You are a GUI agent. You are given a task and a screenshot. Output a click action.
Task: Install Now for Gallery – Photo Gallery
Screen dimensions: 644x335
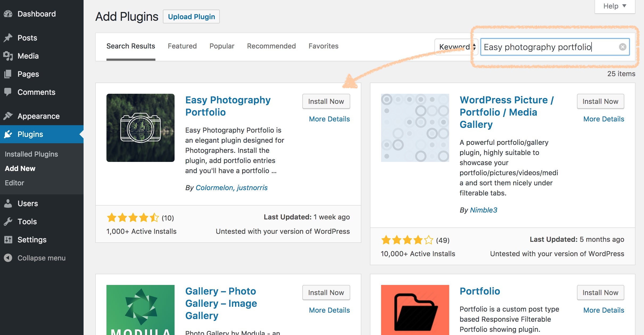point(326,293)
